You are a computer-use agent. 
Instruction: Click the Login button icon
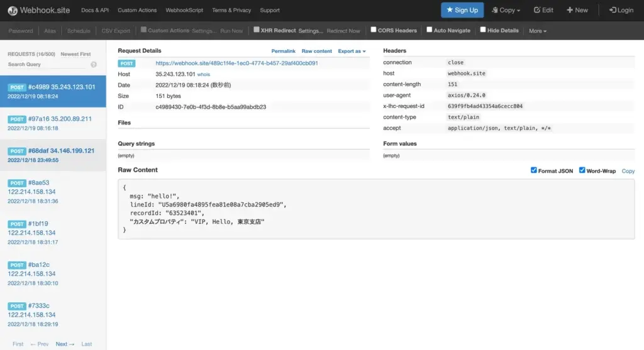pos(612,10)
